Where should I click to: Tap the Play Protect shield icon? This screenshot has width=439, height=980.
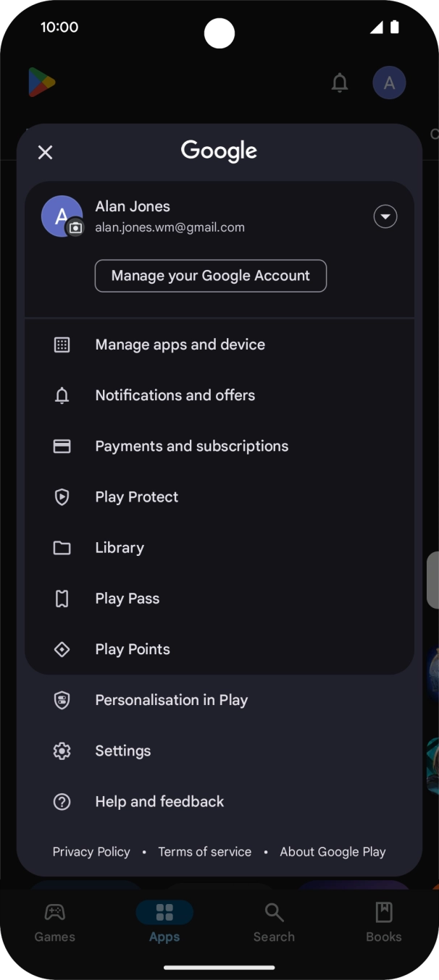tap(62, 497)
